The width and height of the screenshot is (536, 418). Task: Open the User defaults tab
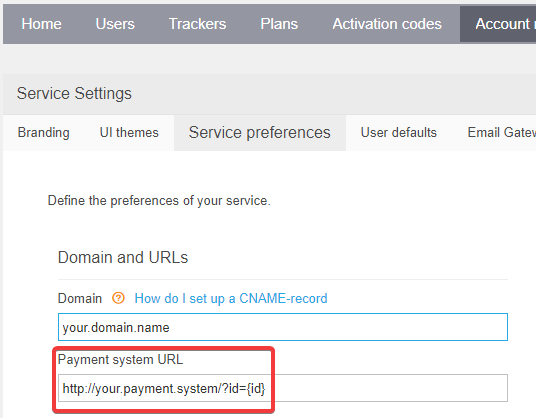(x=399, y=133)
